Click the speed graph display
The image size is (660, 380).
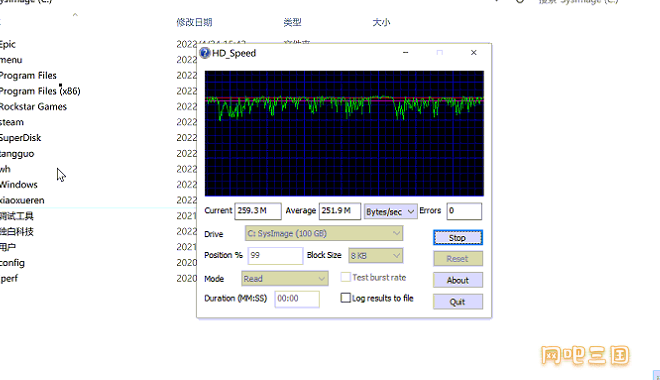click(x=344, y=133)
